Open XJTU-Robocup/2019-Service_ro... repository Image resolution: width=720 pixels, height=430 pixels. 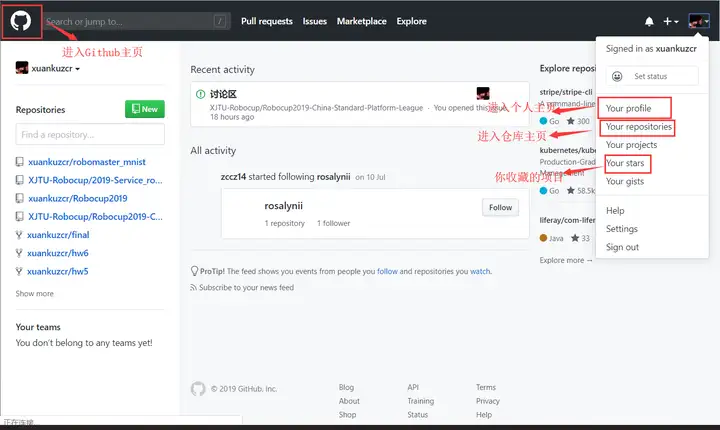point(95,180)
